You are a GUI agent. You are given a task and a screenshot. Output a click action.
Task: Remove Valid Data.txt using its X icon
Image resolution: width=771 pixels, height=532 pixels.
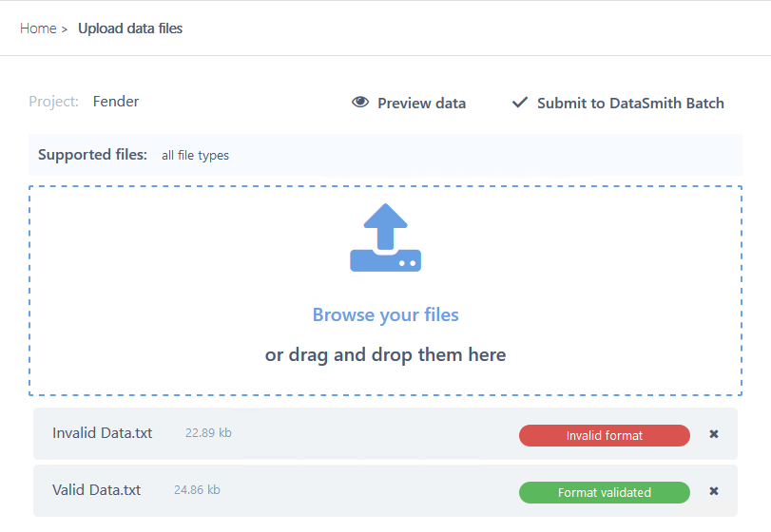click(714, 491)
